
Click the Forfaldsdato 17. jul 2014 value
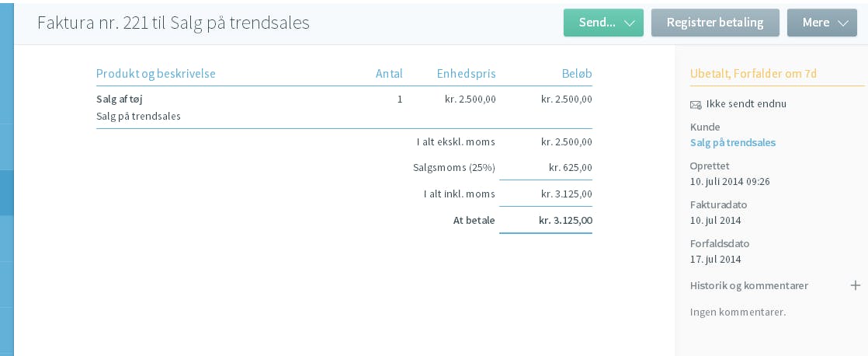(715, 259)
